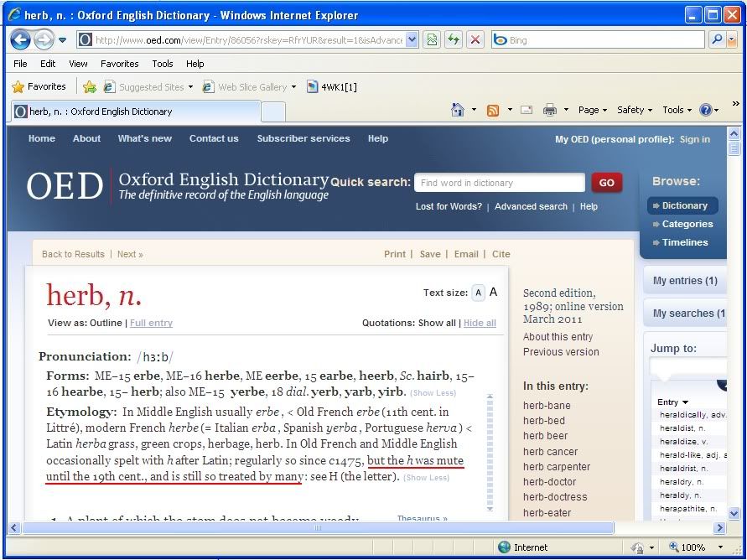Refresh the page with the Refresh icon
The image size is (747, 560).
tap(454, 40)
